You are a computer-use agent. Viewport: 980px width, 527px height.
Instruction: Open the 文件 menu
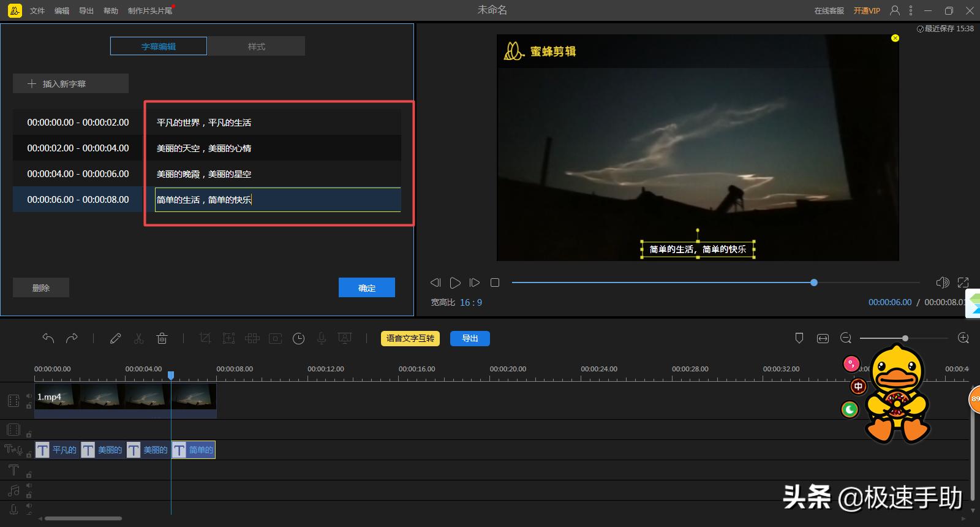[37, 10]
